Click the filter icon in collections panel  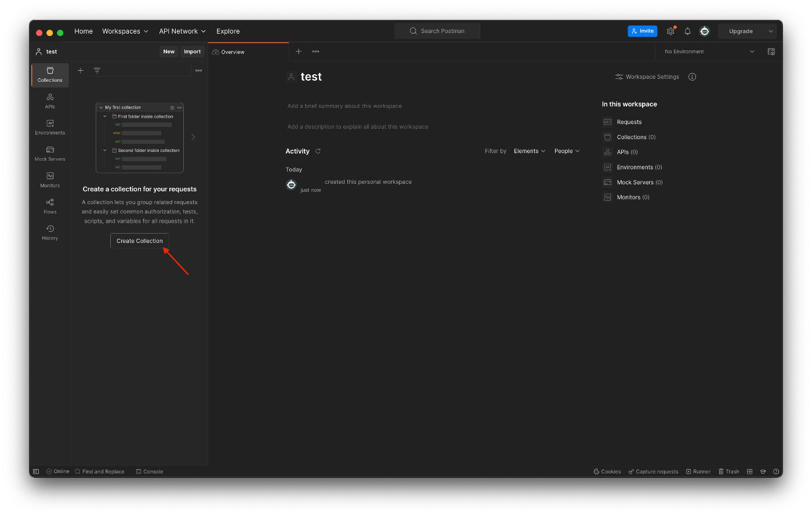(x=97, y=71)
